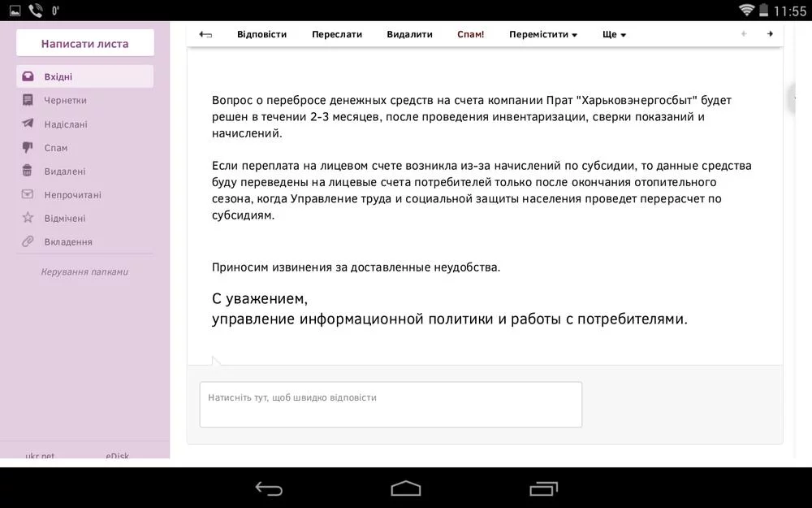Image resolution: width=812 pixels, height=508 pixels.
Task: Click the Вхідні inbox icon
Action: 28,76
